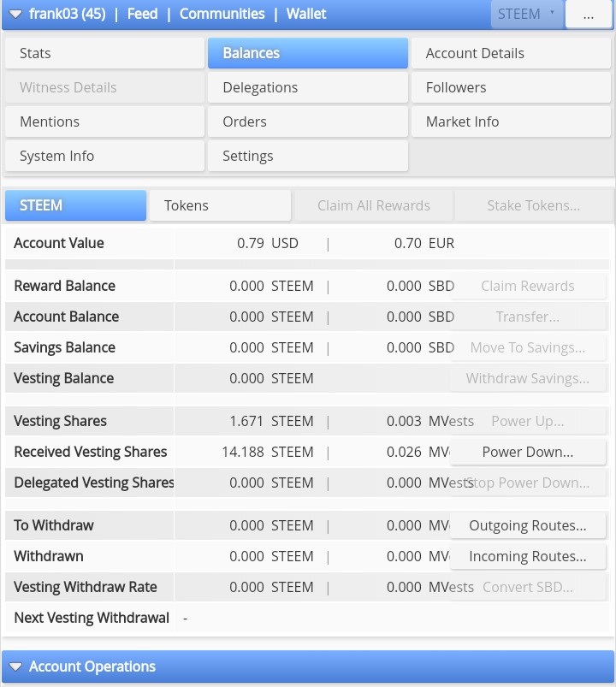Switch to the Orders tab

[x=307, y=121]
